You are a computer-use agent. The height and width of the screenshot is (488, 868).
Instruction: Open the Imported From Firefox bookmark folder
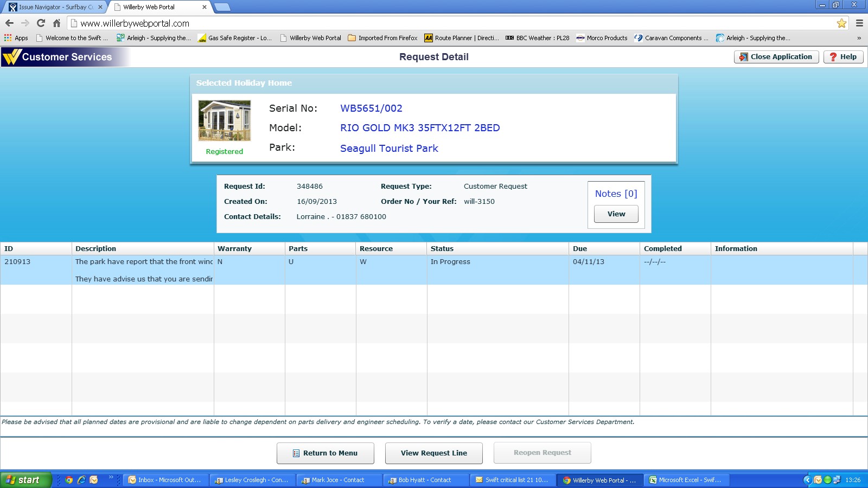[382, 38]
